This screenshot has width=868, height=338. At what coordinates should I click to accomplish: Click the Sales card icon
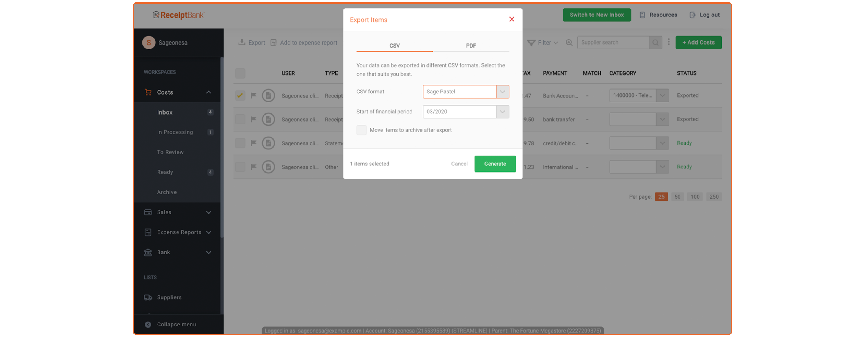coord(148,212)
